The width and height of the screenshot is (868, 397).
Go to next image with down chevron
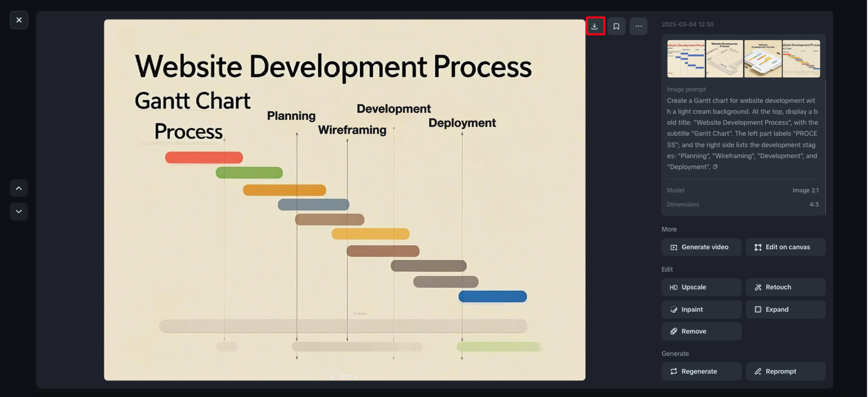[19, 211]
